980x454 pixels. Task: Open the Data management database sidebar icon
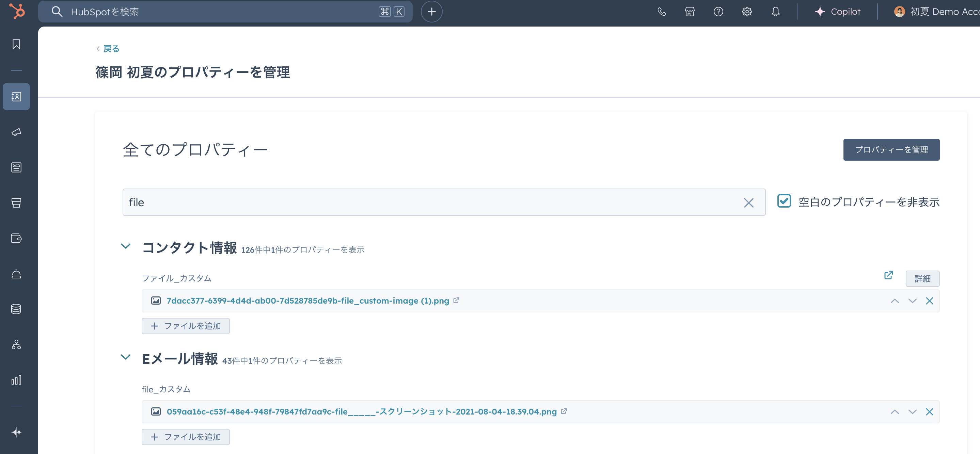(16, 309)
